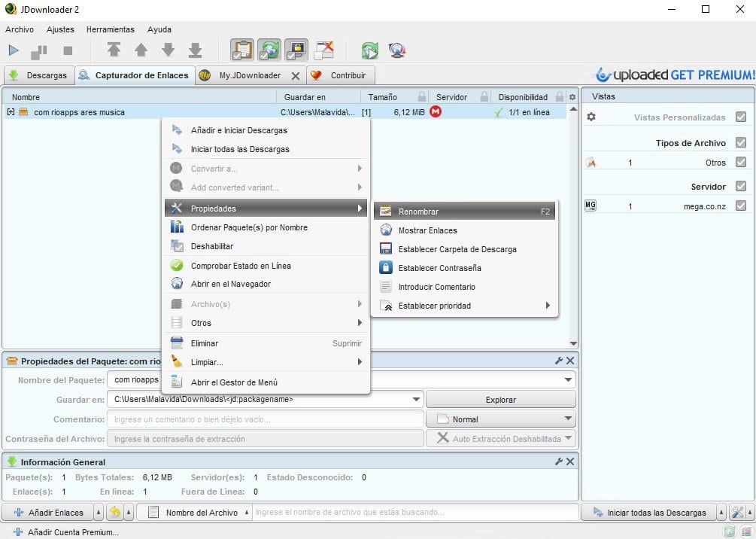
Task: Toggle premium usage toolbar icon
Action: (296, 50)
